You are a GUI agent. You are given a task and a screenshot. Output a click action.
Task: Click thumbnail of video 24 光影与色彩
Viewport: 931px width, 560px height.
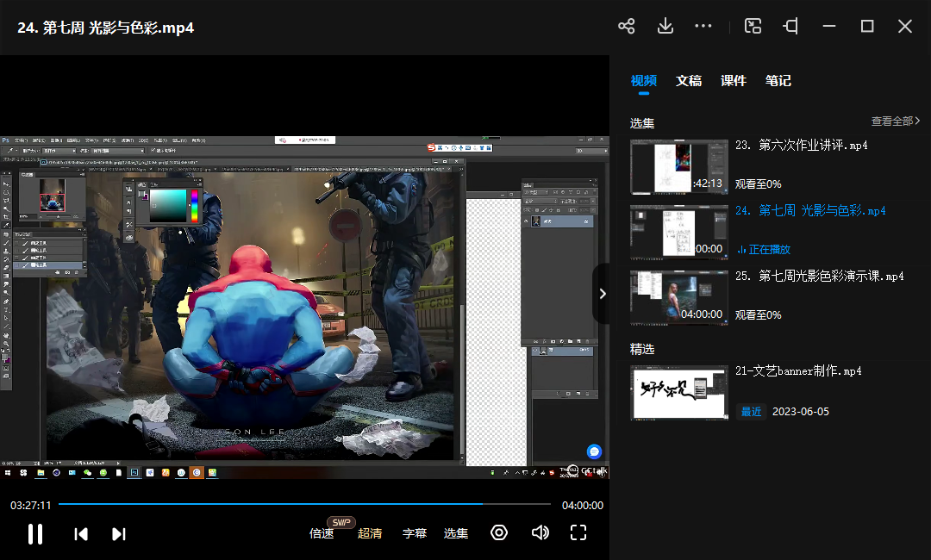679,233
